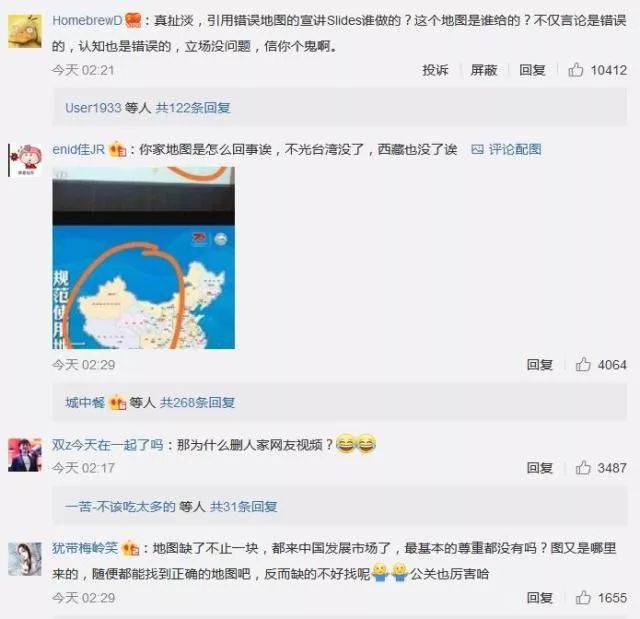
Task: Like HomebrewD's comment with 10412 likes
Action: click(576, 70)
